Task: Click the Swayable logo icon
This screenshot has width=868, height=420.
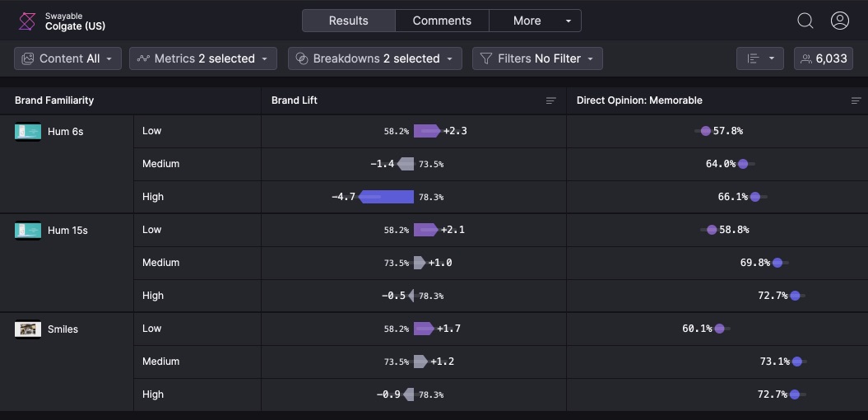Action: click(27, 21)
